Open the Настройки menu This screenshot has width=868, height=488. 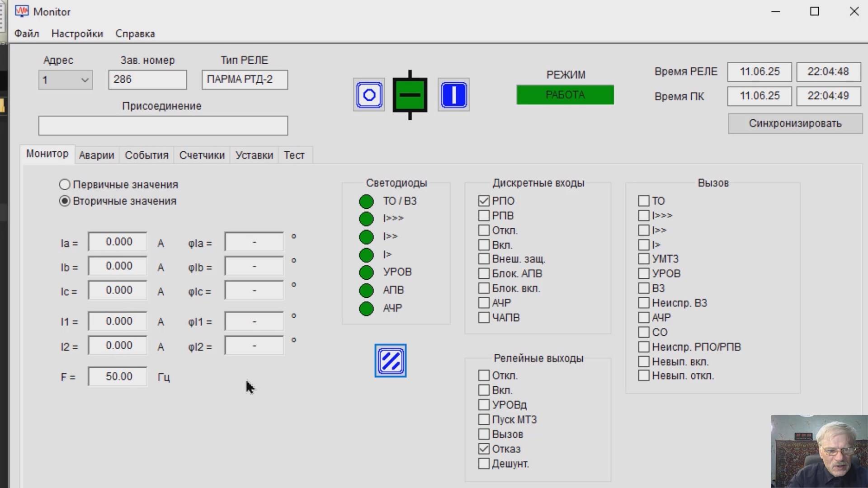point(77,33)
